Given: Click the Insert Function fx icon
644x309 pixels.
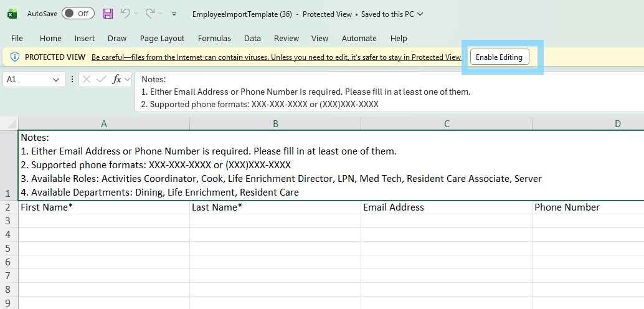Looking at the screenshot, I should pyautogui.click(x=116, y=79).
